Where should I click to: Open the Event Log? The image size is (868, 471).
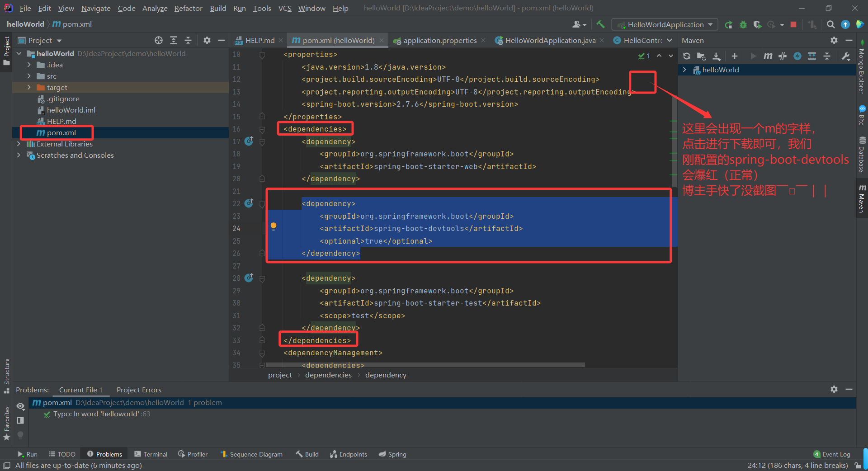(x=832, y=454)
